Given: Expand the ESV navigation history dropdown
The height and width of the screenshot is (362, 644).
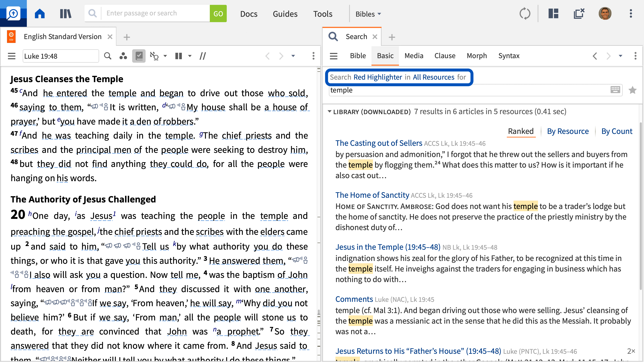Looking at the screenshot, I should coord(293,56).
